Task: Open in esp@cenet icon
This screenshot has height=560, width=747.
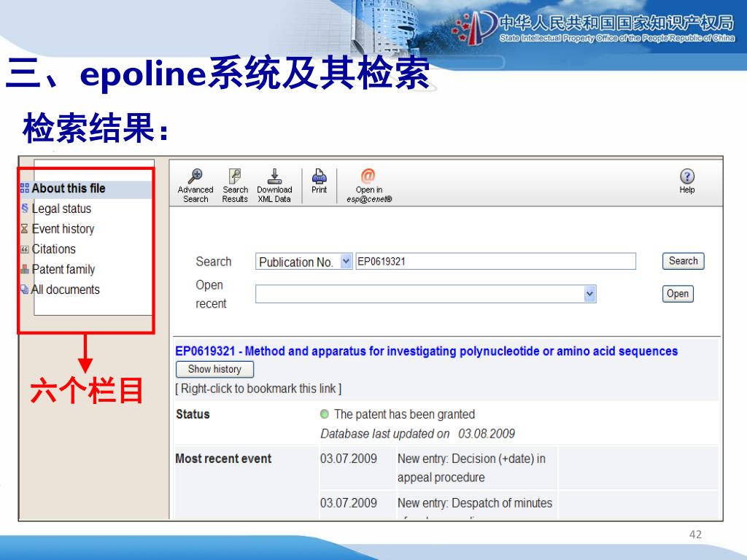Action: click(x=368, y=176)
